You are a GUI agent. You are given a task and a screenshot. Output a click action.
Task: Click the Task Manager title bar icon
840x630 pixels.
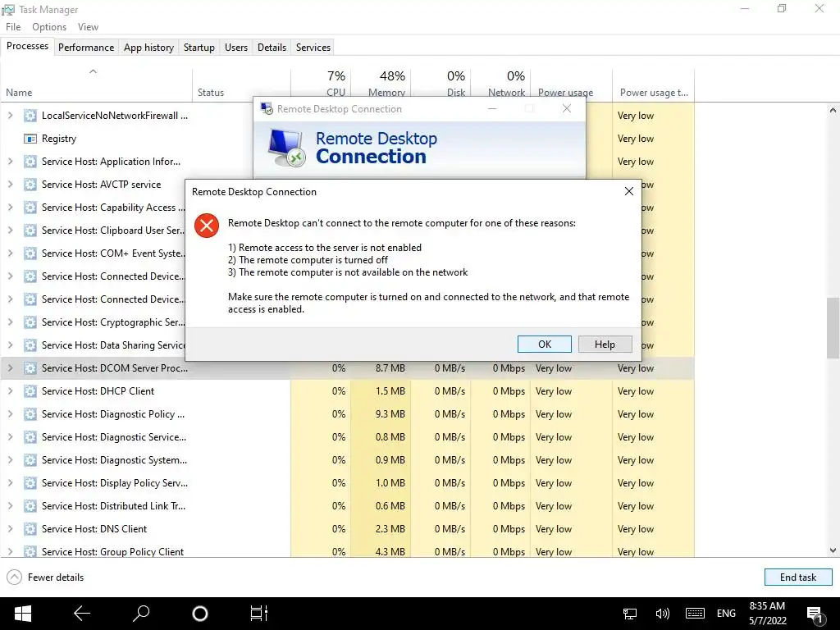click(x=8, y=10)
